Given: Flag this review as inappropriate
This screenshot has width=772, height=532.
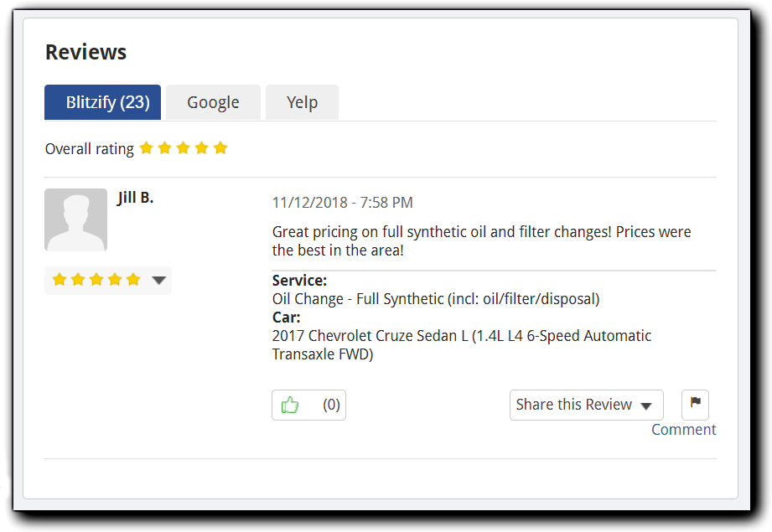Looking at the screenshot, I should [695, 404].
